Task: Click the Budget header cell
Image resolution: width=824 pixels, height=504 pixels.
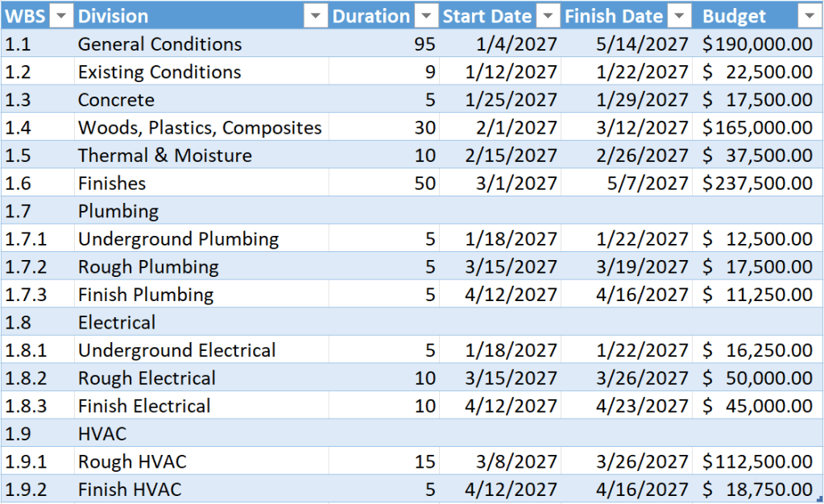Action: click(x=758, y=16)
